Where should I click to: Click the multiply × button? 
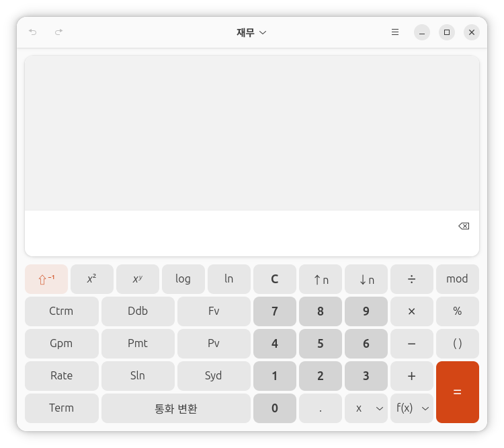point(411,311)
